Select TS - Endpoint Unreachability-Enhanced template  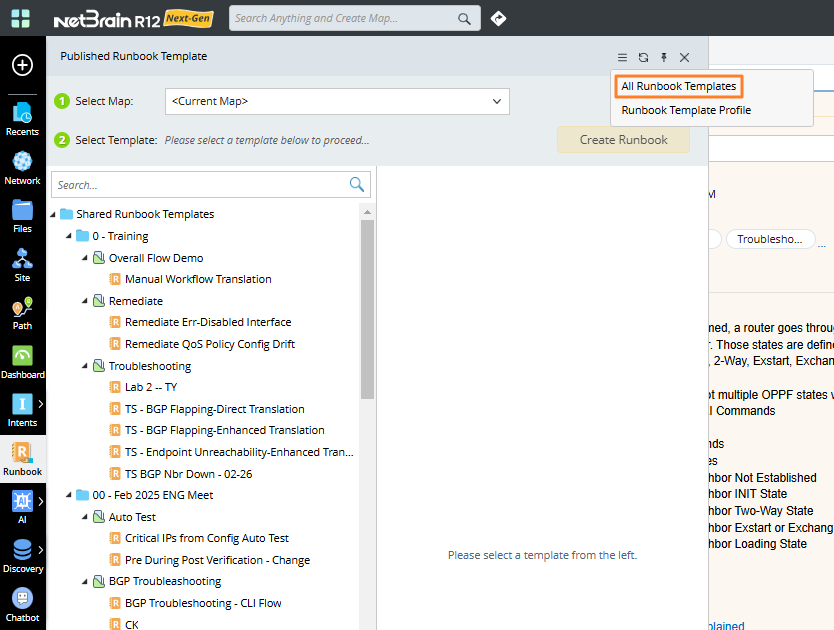click(239, 452)
